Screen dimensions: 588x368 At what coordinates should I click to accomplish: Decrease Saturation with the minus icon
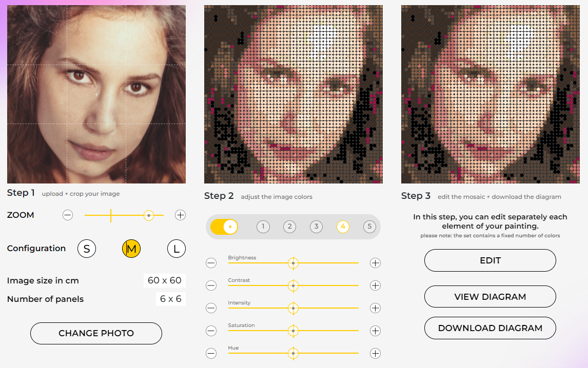pyautogui.click(x=211, y=331)
